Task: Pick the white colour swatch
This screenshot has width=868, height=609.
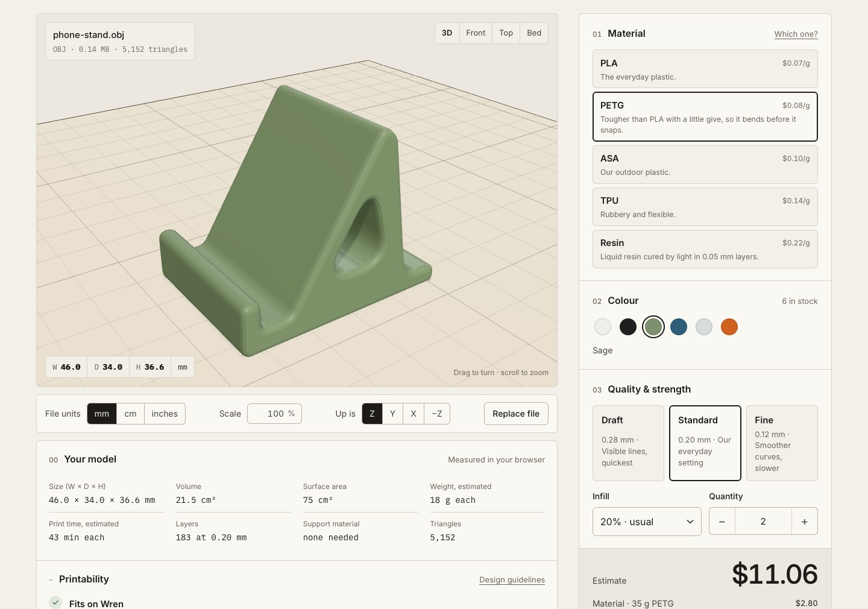Action: coord(603,327)
